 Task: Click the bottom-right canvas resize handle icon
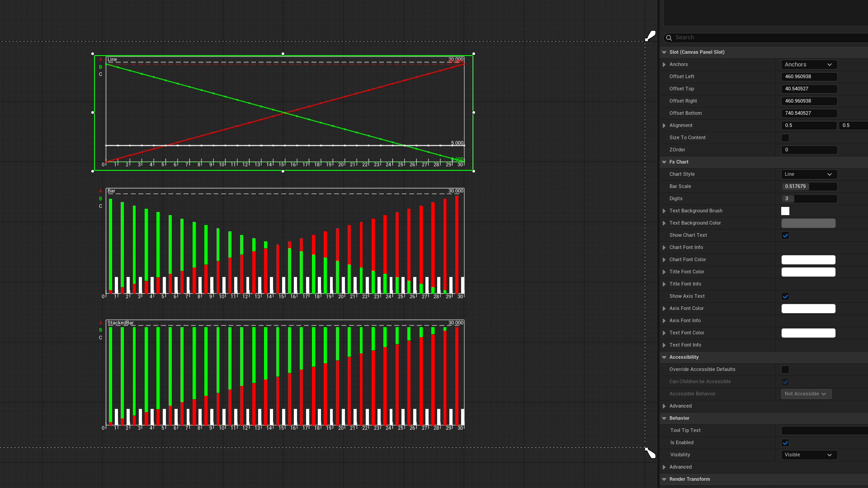tap(650, 453)
